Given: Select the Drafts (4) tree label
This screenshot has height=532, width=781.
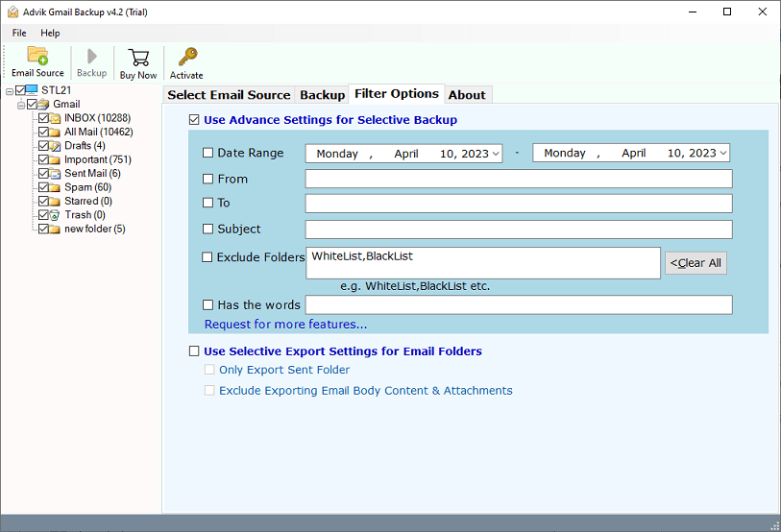Looking at the screenshot, I should pos(85,146).
